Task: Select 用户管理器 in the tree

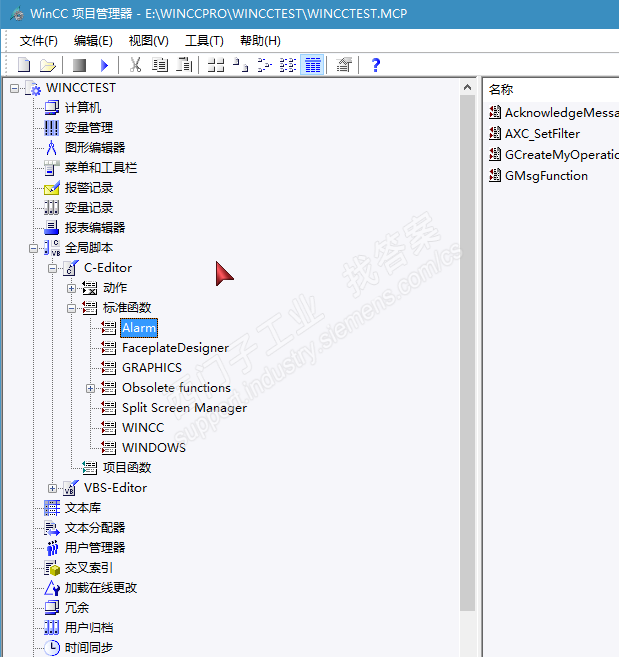Action: click(95, 548)
